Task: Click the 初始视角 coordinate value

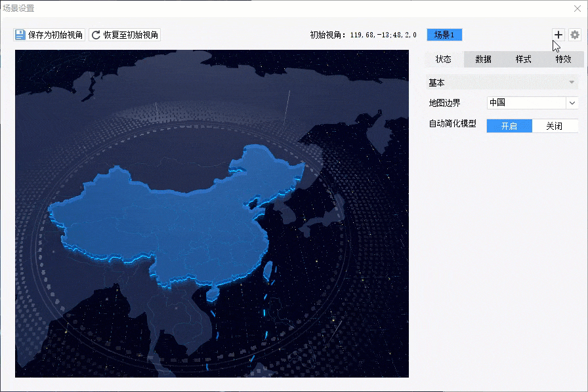Action: tap(383, 35)
